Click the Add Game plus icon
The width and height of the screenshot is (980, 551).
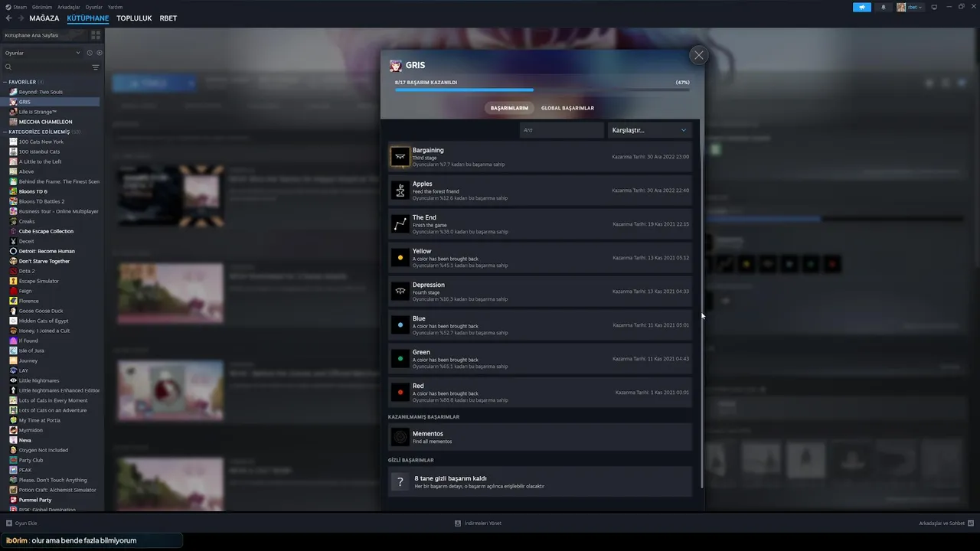[9, 523]
